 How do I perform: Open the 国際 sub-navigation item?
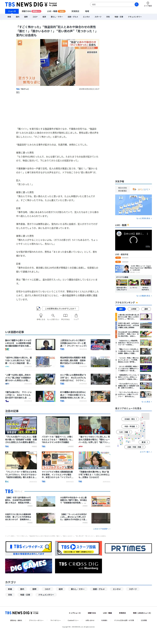point(26,17)
